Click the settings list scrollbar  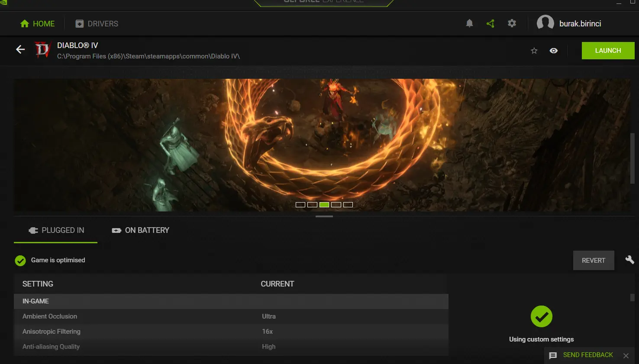coord(633,297)
